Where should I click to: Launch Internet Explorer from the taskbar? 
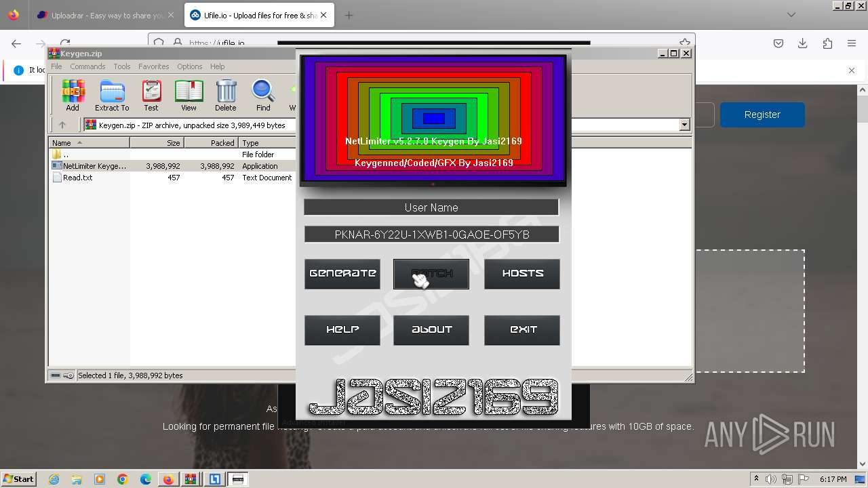pos(54,479)
